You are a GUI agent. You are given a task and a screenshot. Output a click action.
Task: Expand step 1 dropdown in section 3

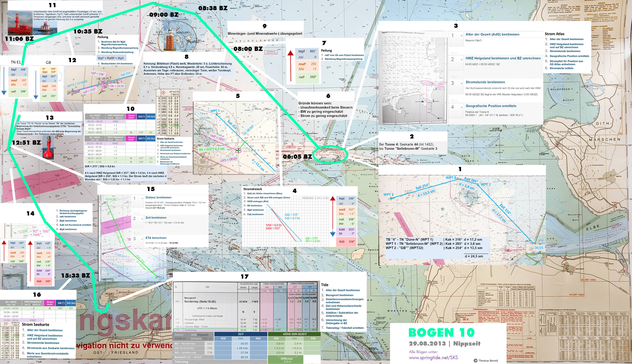(x=462, y=36)
